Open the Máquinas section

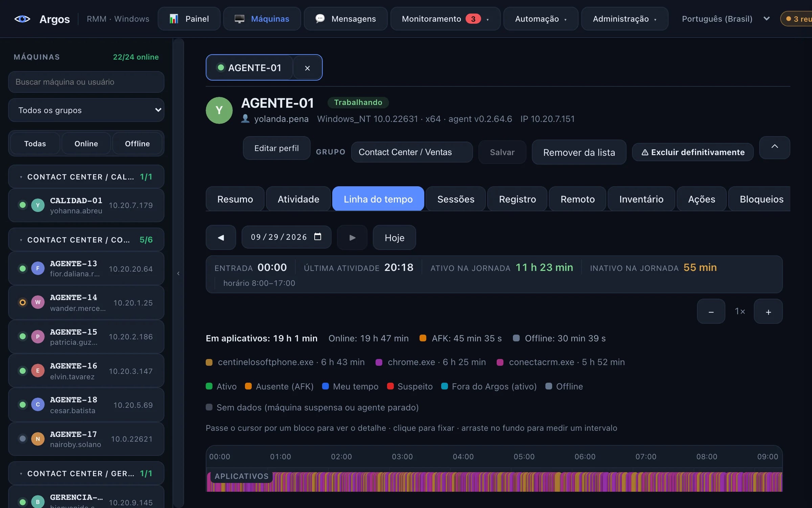coord(262,19)
